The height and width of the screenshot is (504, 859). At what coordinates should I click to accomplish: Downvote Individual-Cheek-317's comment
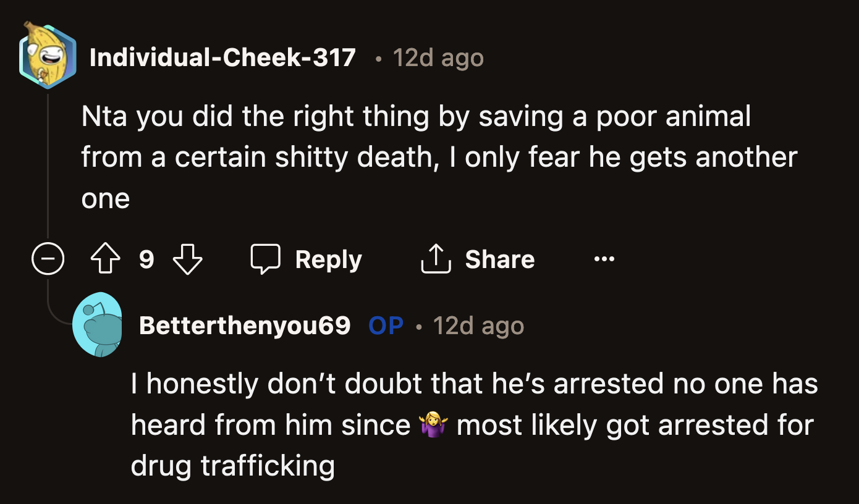pyautogui.click(x=187, y=259)
